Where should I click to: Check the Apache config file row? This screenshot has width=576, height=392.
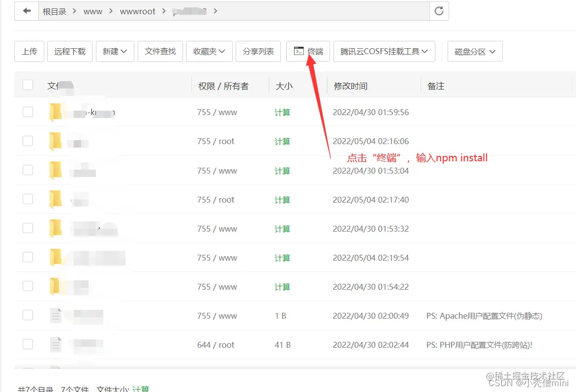[x=28, y=315]
